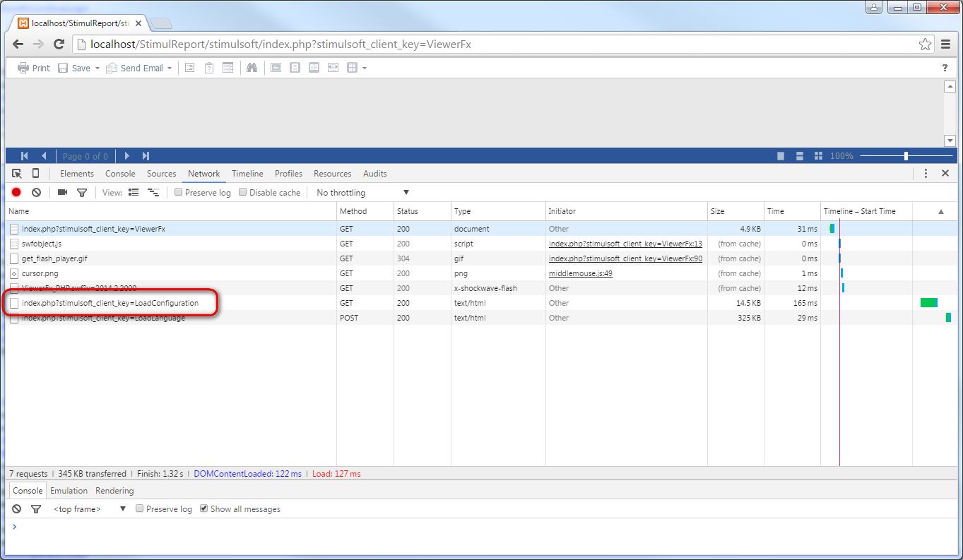The height and width of the screenshot is (560, 963).
Task: Clear the network log
Action: tap(36, 192)
